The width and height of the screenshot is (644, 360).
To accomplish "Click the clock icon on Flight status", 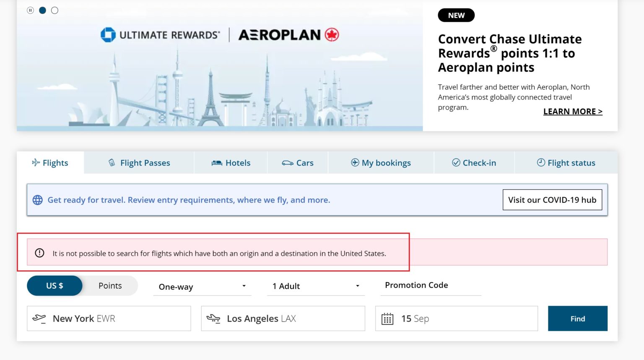I will coord(540,163).
